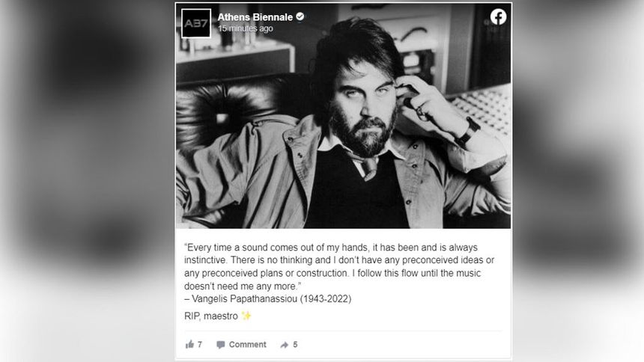View the 5 shares count
This screenshot has width=644, height=362.
(x=295, y=344)
